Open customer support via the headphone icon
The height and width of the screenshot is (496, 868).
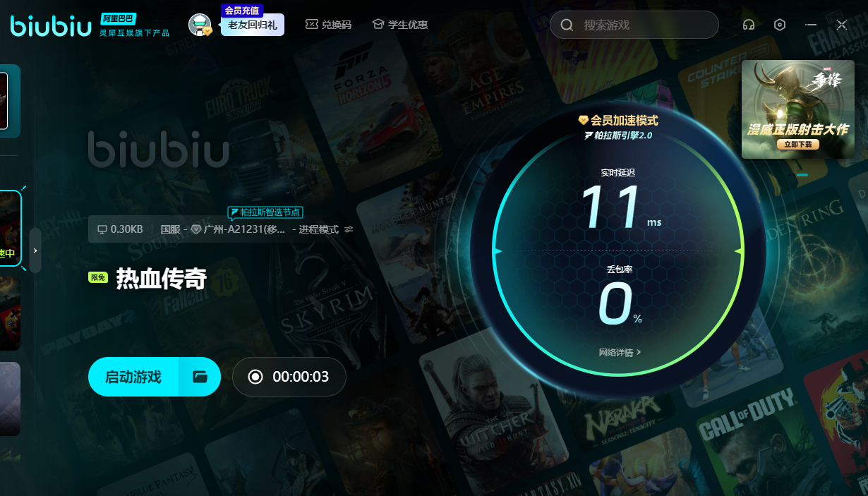tap(749, 25)
